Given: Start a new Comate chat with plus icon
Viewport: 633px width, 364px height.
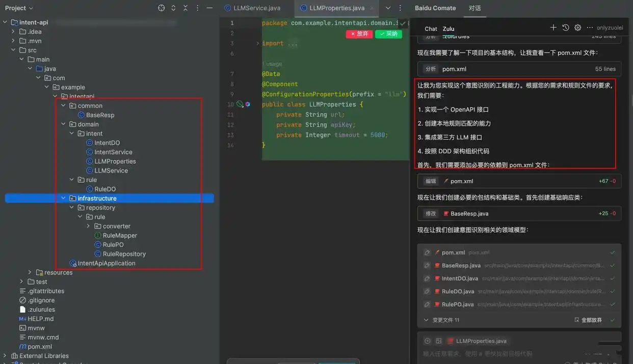Looking at the screenshot, I should (x=553, y=28).
